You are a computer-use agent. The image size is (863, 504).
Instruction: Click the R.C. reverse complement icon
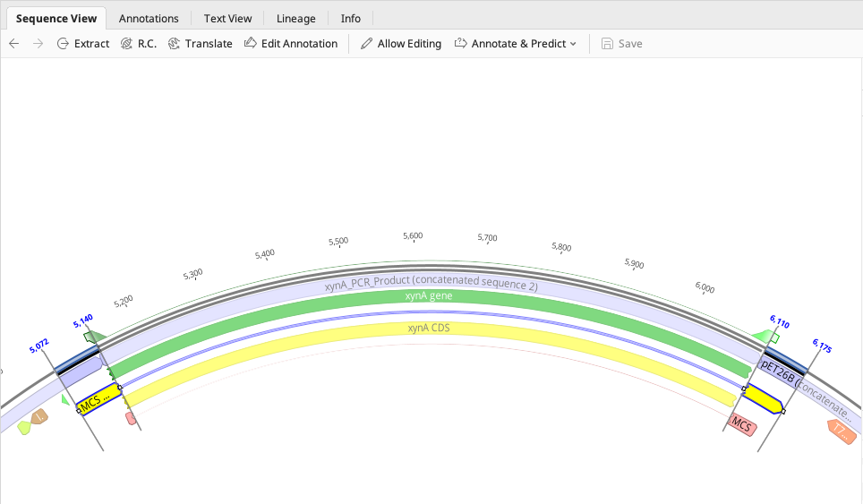[x=126, y=44]
